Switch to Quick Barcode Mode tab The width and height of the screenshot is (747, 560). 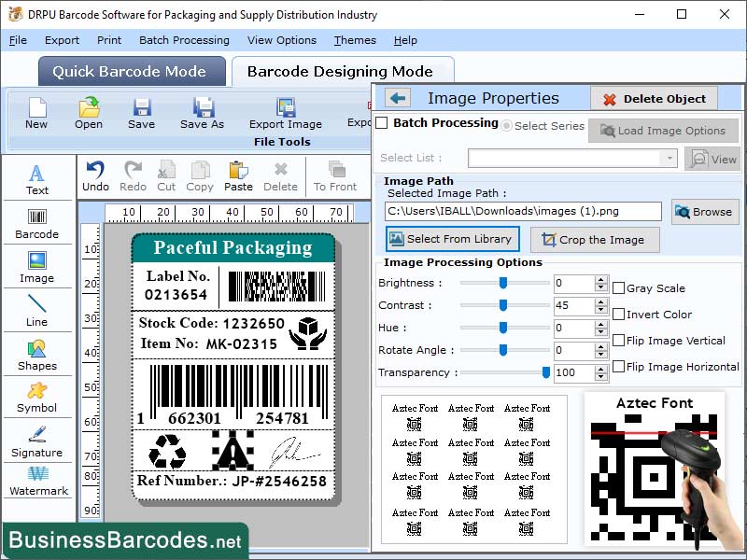[131, 71]
